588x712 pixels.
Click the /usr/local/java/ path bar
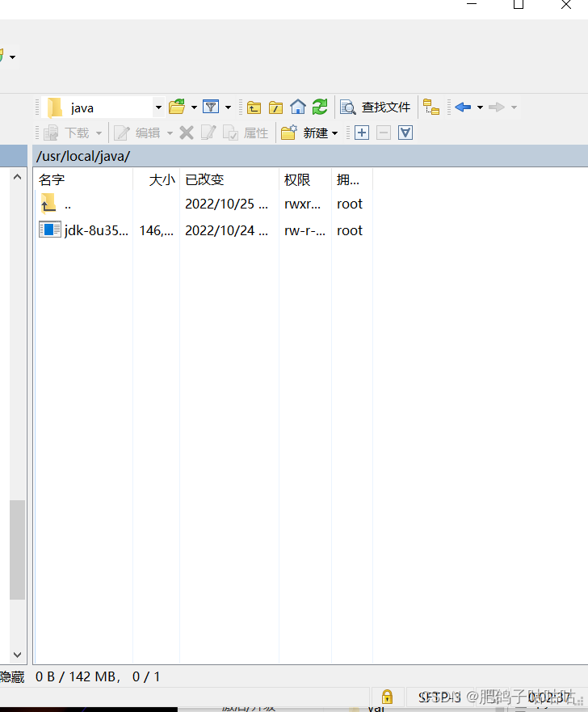point(310,156)
